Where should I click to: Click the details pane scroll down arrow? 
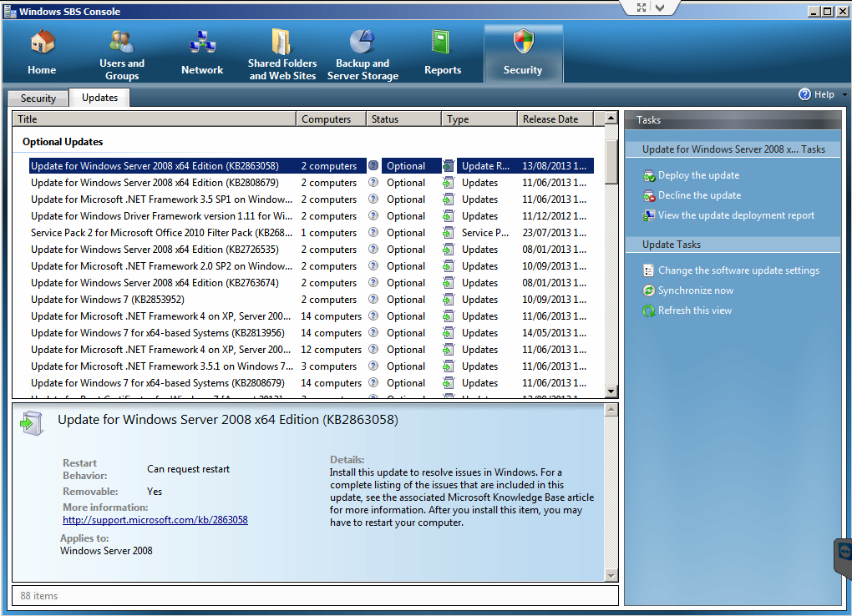611,575
